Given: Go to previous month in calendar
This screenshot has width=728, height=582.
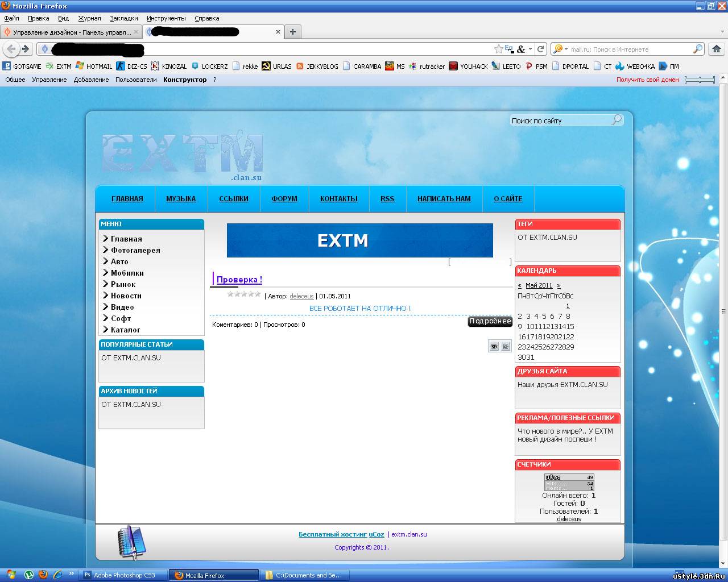Looking at the screenshot, I should click(519, 285).
